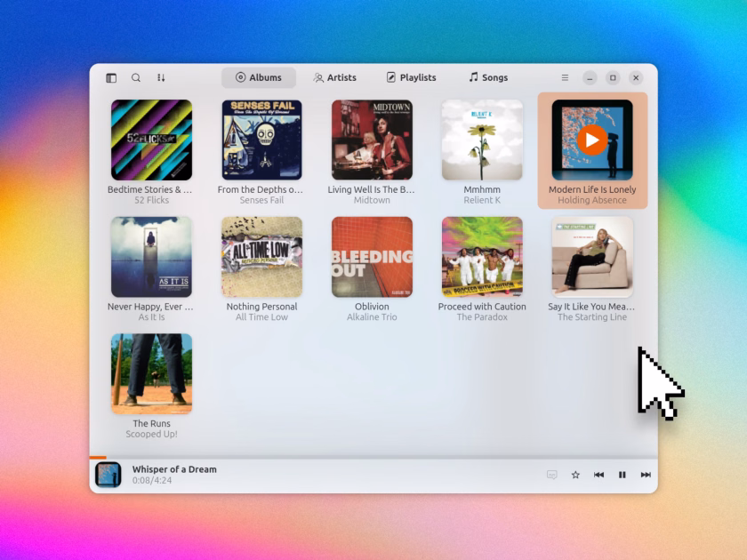Click the Mmhmm album title text

pyautogui.click(x=482, y=189)
